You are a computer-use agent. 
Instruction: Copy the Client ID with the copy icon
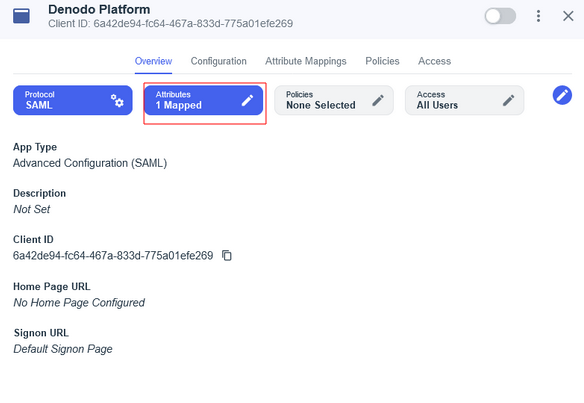[227, 256]
